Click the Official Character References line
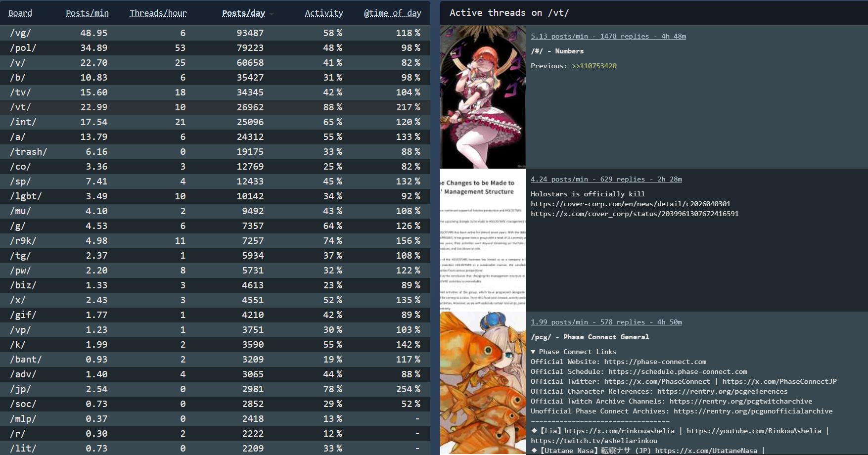Image resolution: width=868 pixels, height=455 pixels. (x=659, y=391)
